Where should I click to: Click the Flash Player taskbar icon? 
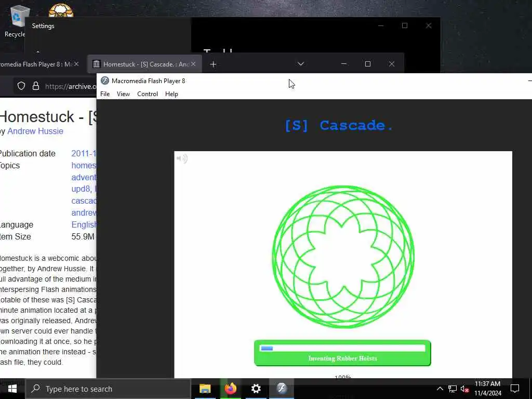pyautogui.click(x=282, y=389)
